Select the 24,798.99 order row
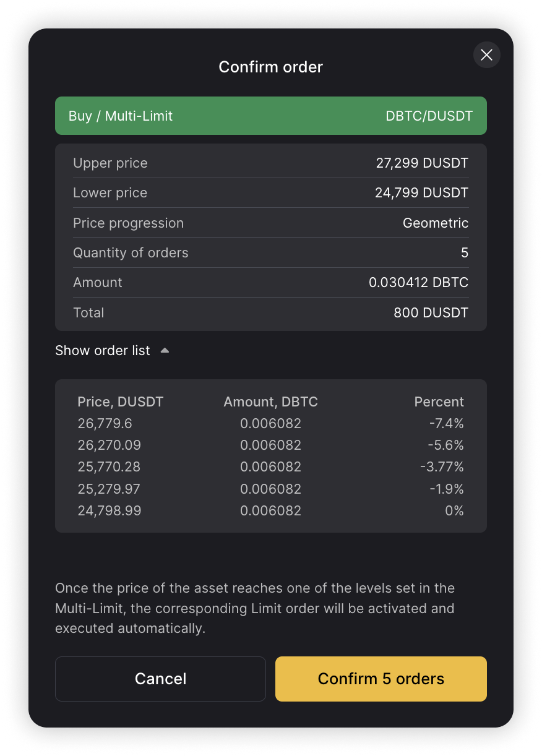The image size is (542, 756). [x=270, y=511]
